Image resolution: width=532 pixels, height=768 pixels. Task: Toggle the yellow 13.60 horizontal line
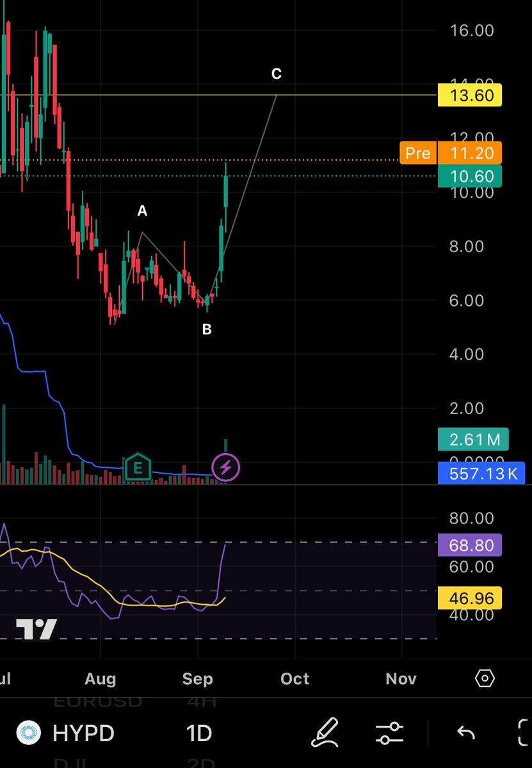click(470, 95)
